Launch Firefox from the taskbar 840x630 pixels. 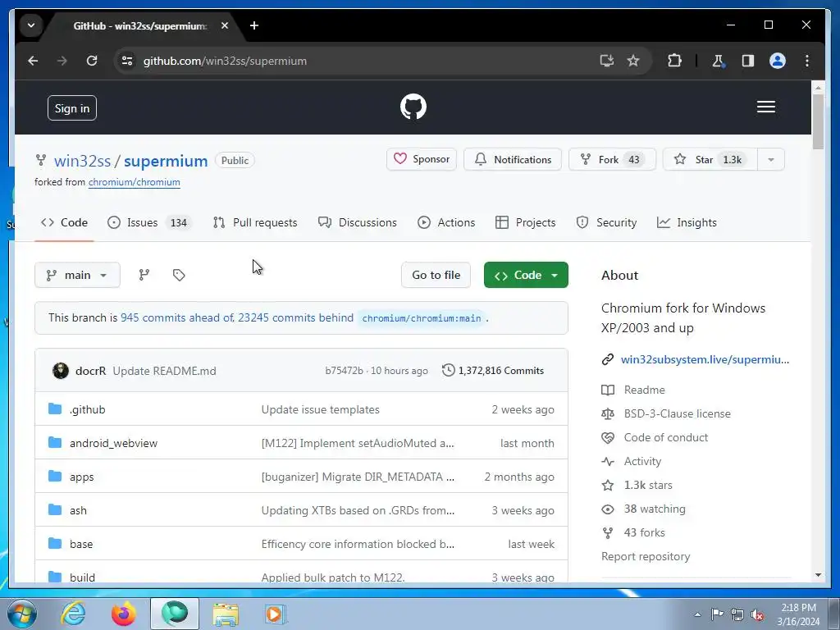[x=124, y=614]
